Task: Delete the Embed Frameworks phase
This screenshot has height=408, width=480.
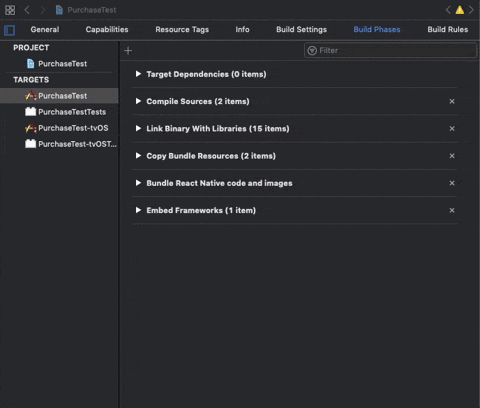Action: [x=452, y=210]
